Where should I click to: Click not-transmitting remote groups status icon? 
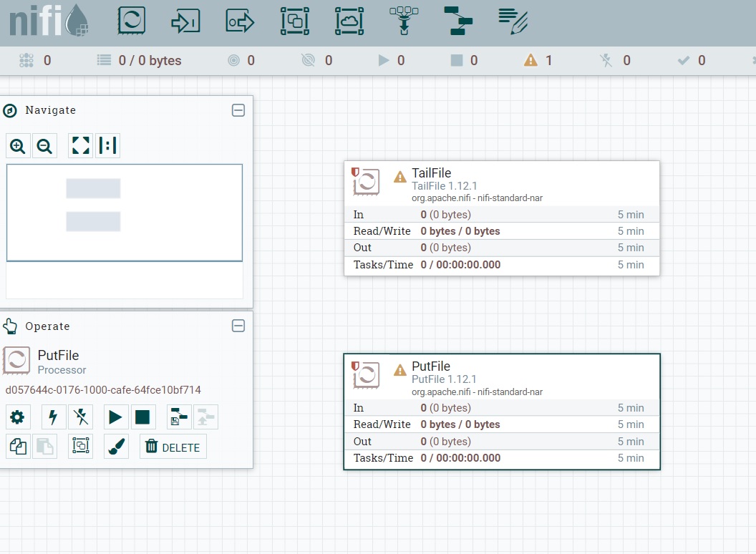[x=308, y=60]
